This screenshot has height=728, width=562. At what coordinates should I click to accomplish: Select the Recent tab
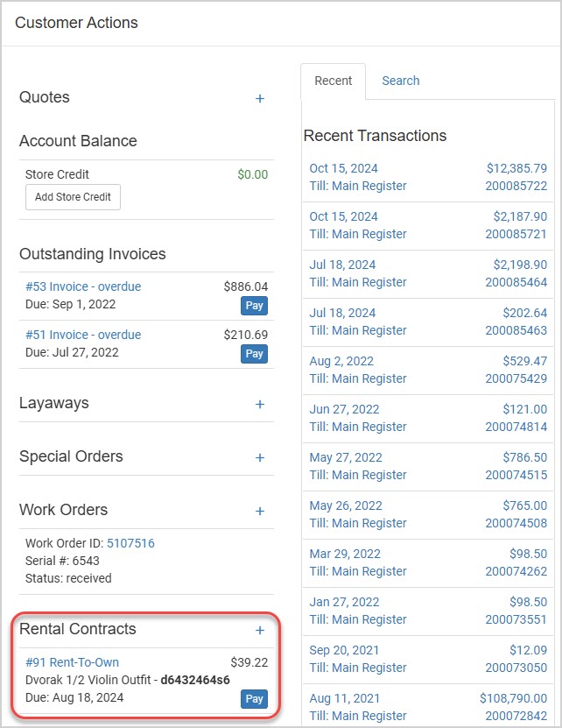[334, 81]
